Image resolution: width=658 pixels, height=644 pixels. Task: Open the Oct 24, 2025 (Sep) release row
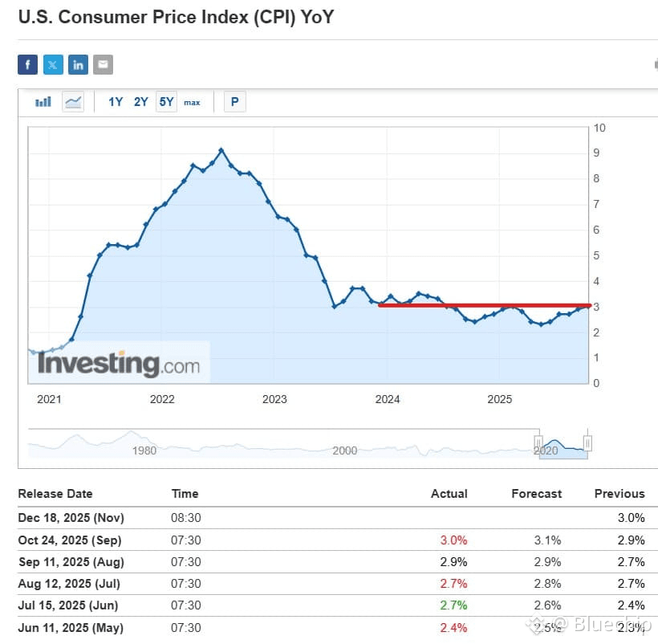click(x=71, y=540)
